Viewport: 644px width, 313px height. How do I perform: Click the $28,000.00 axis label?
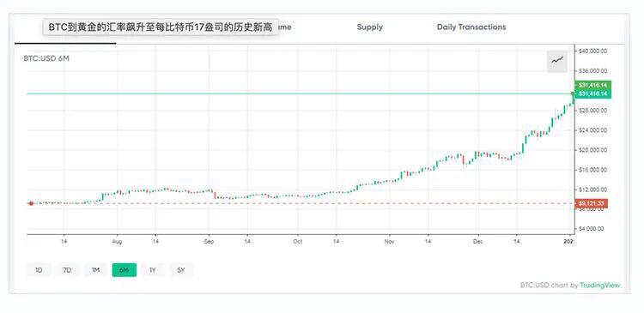click(592, 111)
